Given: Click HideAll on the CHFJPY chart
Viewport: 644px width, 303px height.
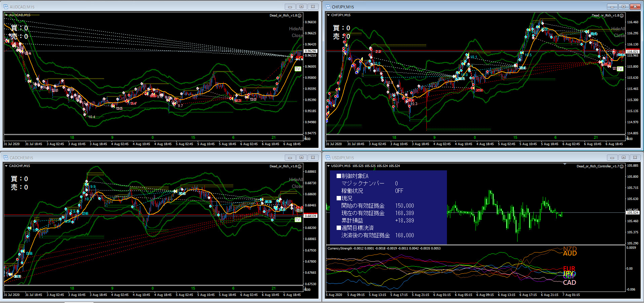Looking at the screenshot, I should coord(618,29).
